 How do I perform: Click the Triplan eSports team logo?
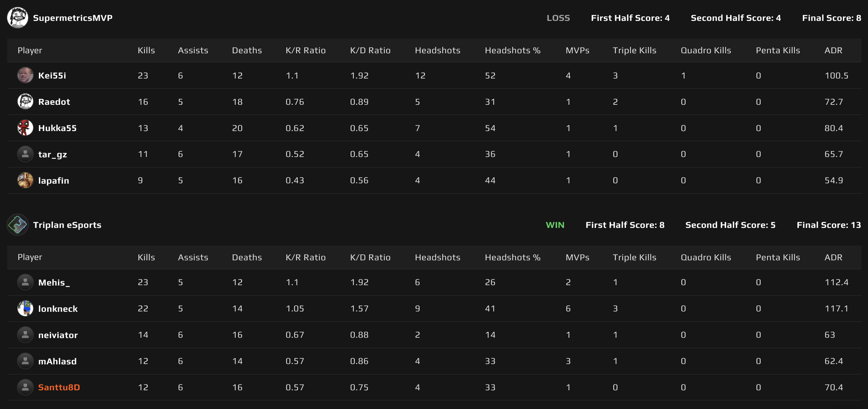17,225
